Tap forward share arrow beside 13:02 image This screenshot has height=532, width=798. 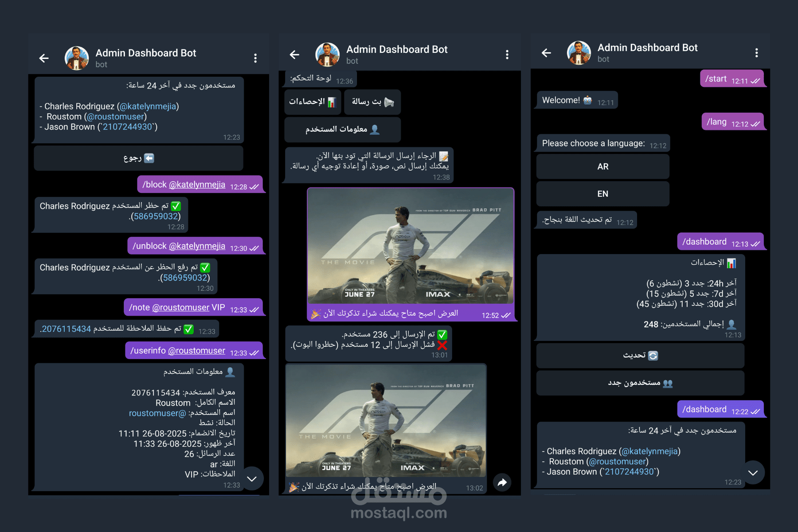click(502, 482)
